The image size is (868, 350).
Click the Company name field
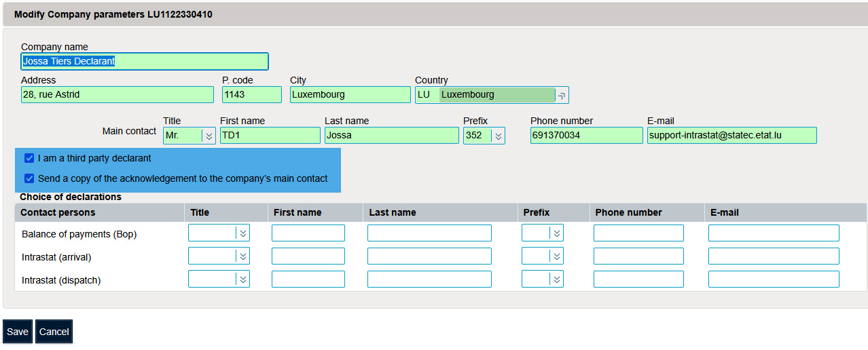coord(144,62)
